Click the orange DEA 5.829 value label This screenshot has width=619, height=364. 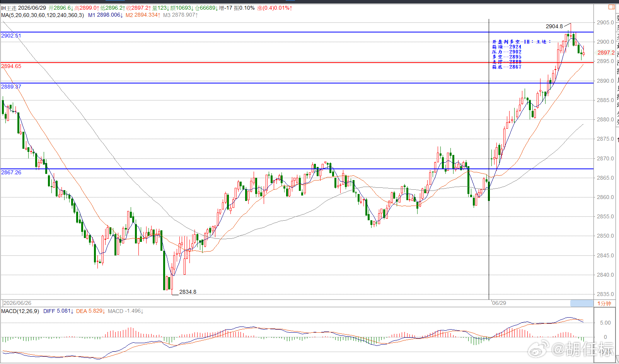(x=90, y=311)
